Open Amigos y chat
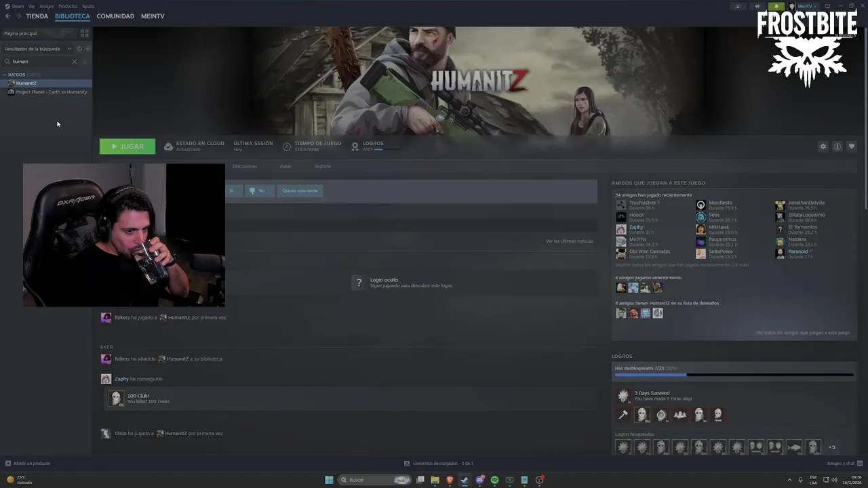 point(845,464)
